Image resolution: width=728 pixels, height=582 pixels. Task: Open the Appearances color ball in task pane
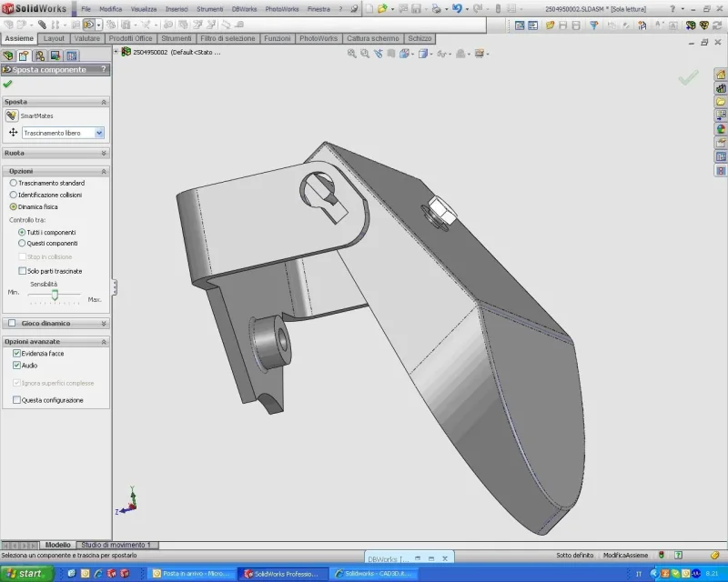click(721, 129)
